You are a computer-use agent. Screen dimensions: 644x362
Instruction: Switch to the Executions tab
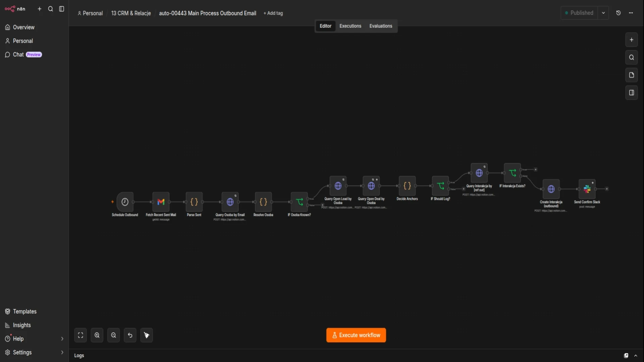point(350,26)
